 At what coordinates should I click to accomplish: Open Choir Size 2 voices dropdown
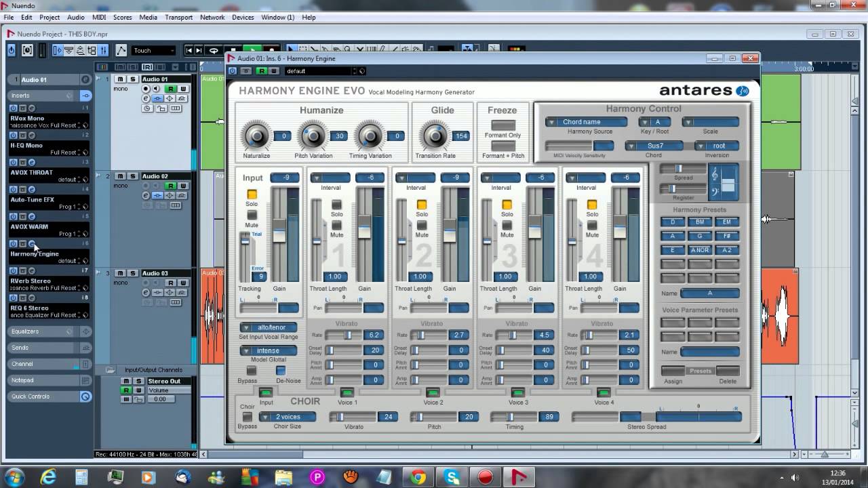click(x=288, y=417)
